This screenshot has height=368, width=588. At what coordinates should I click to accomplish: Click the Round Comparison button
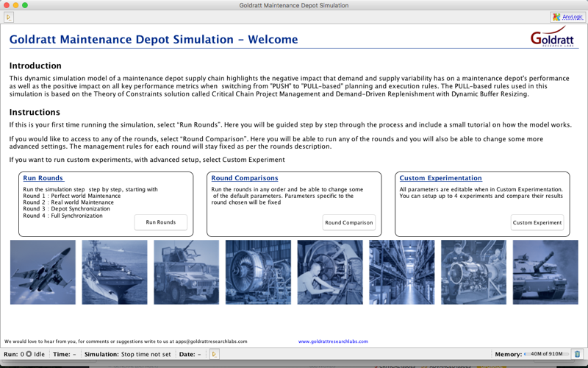[x=348, y=223]
